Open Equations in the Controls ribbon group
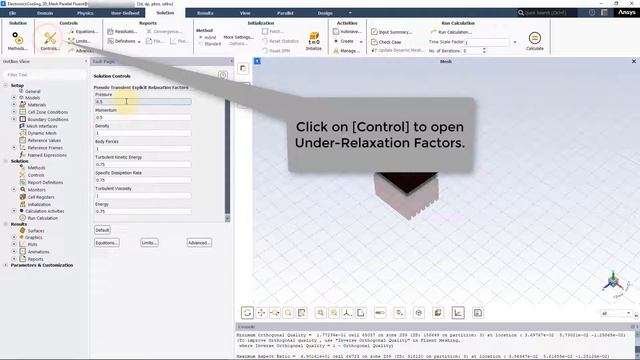 click(83, 31)
